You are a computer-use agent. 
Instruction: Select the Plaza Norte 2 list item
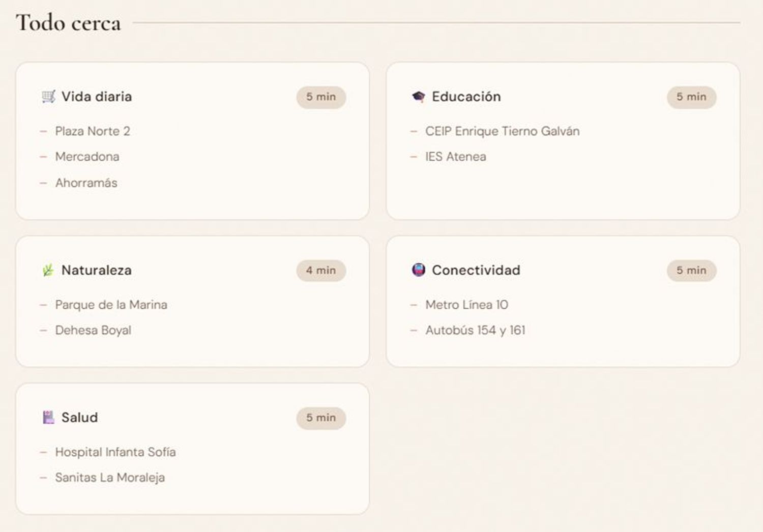tap(93, 131)
